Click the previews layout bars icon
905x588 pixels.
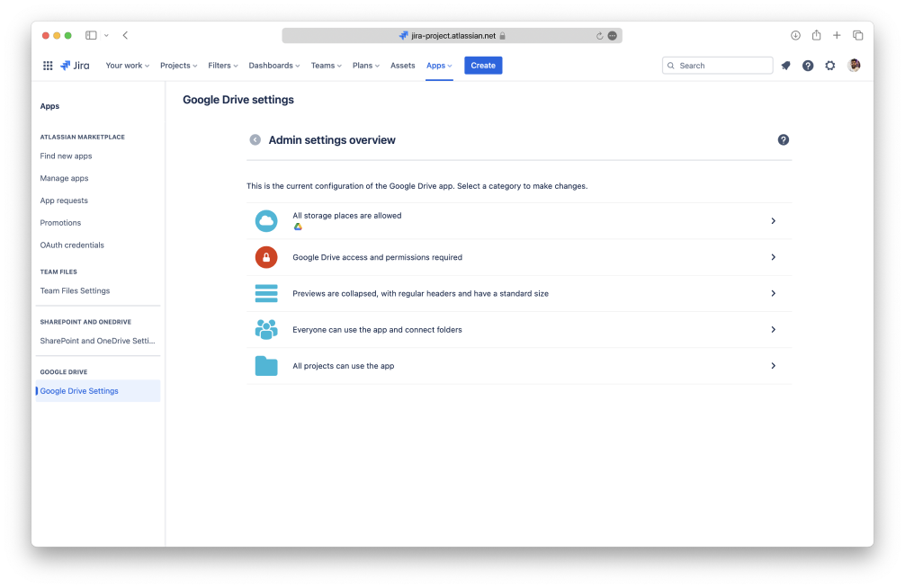pyautogui.click(x=266, y=294)
